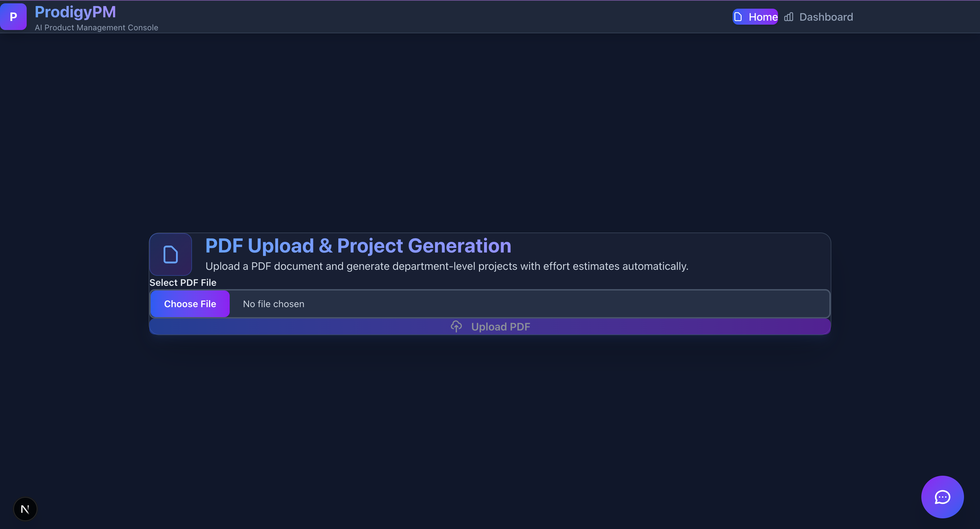The height and width of the screenshot is (529, 980).
Task: Click the 'PDF Upload & Project Generation' heading
Action: [x=358, y=246]
